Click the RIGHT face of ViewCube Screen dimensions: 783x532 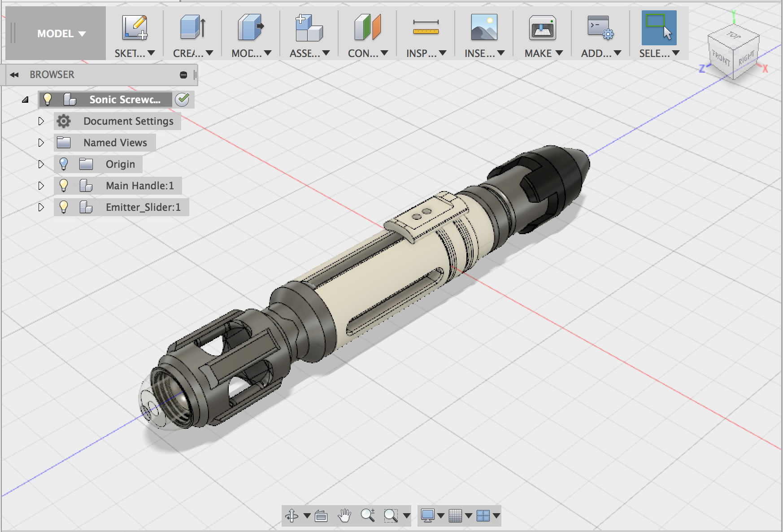tap(746, 58)
